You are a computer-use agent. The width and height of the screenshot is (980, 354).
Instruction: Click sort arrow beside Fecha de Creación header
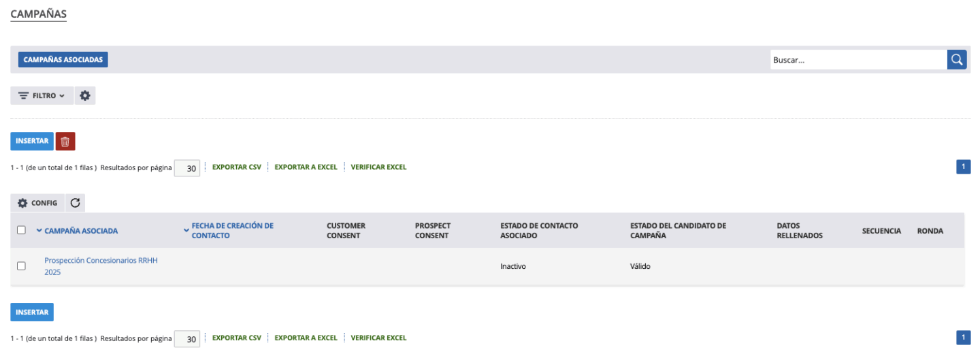[x=186, y=231]
